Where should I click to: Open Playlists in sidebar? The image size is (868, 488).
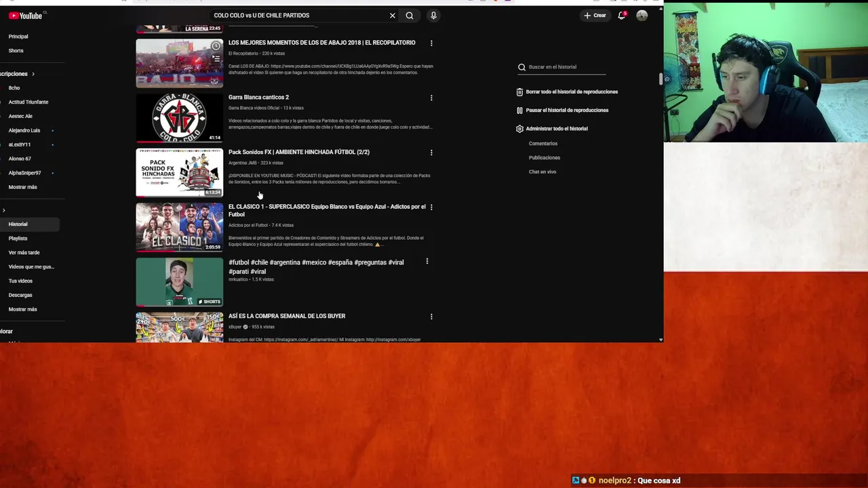(18, 239)
